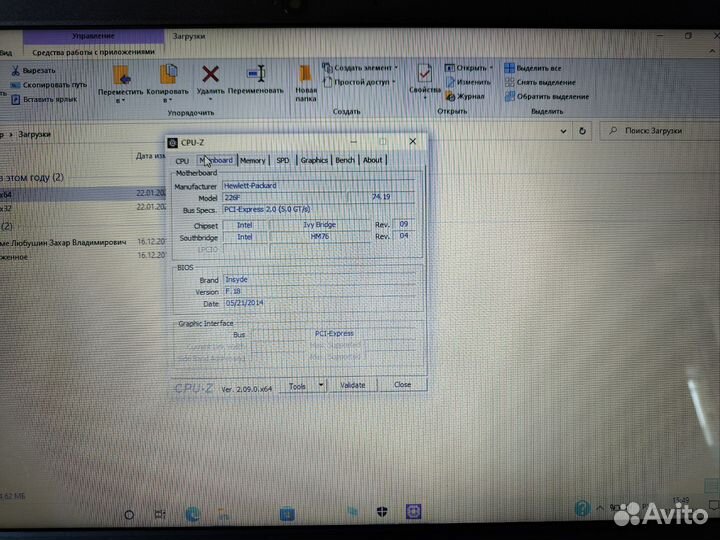This screenshot has height=540, width=720.
Task: Expand the system tray hidden icons arrow
Action: pyautogui.click(x=600, y=508)
